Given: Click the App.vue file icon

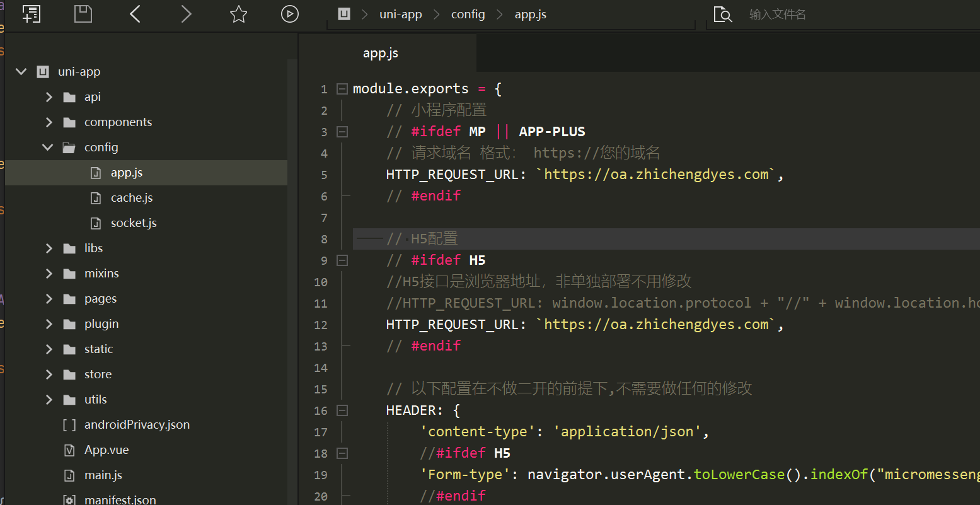Looking at the screenshot, I should pyautogui.click(x=69, y=450).
